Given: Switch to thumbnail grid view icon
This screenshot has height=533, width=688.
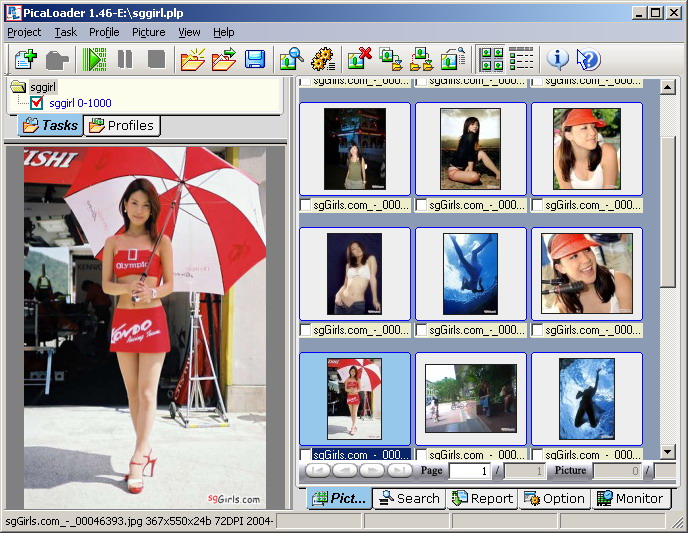Looking at the screenshot, I should (491, 59).
